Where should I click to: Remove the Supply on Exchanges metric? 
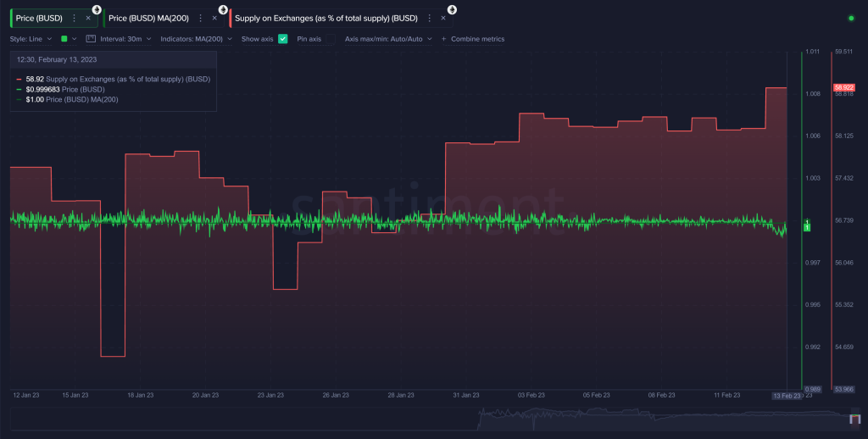pyautogui.click(x=442, y=19)
